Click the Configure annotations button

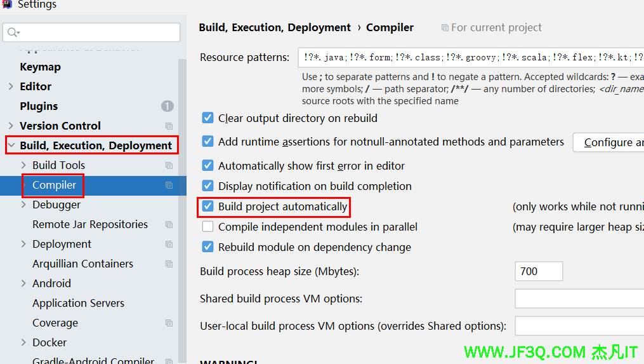tap(608, 142)
